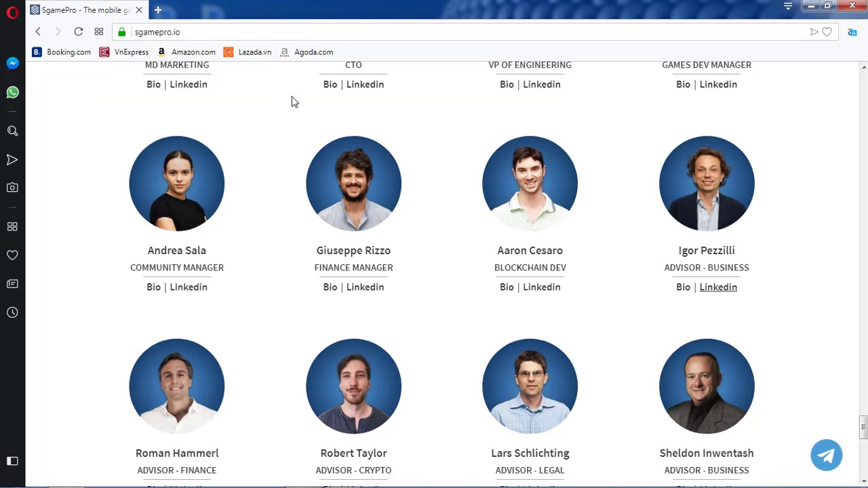This screenshot has height=488, width=868.
Task: Click the name Roman Hammerl
Action: coord(177,453)
